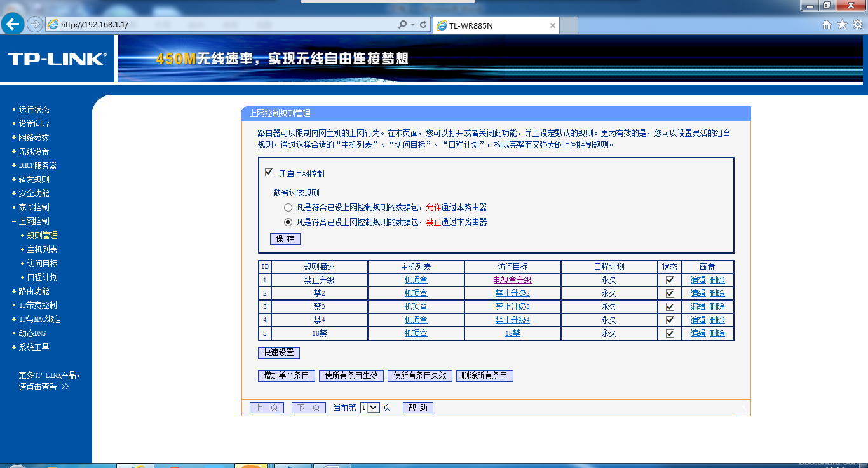This screenshot has width=868, height=468.
Task: Open the browser home icon
Action: [827, 25]
